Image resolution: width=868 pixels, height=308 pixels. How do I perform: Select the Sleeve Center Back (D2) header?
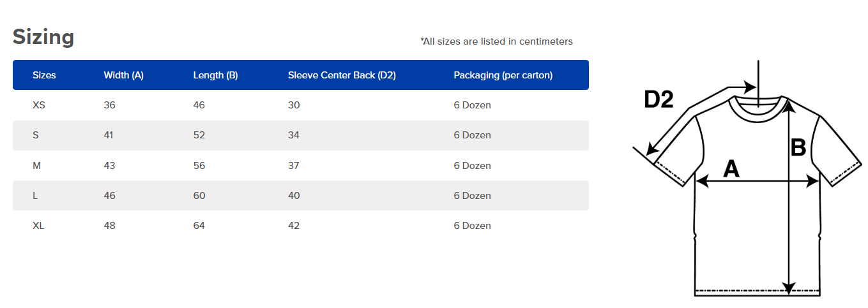point(342,75)
